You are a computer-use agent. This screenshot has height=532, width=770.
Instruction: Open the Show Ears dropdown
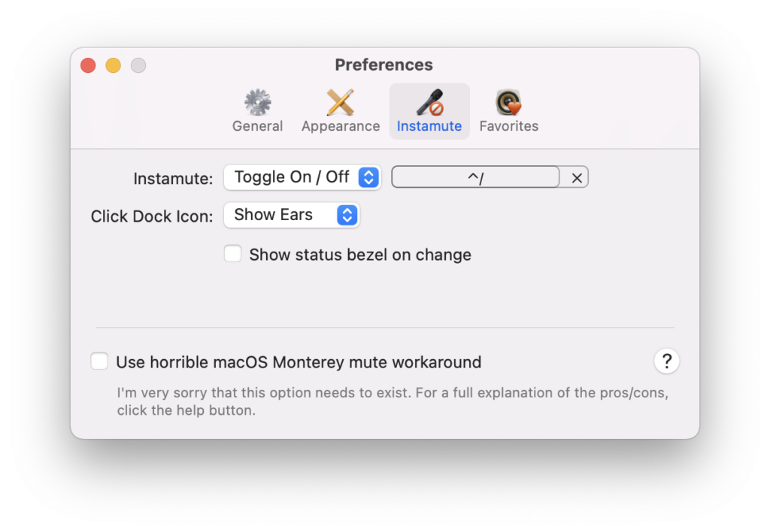[291, 215]
